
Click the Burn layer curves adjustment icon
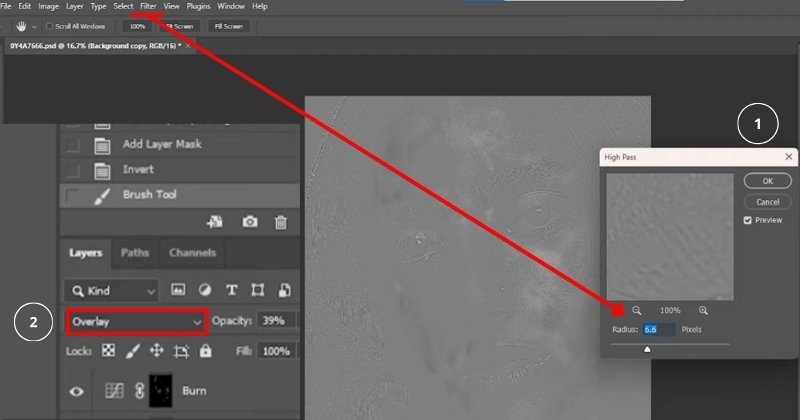[x=114, y=391]
